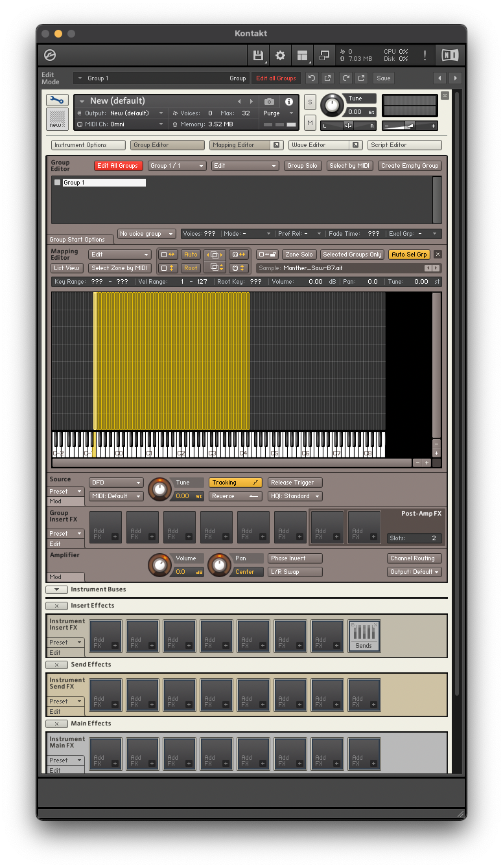Toggle the red Edit All Groups button
The width and height of the screenshot is (503, 868).
[x=118, y=166]
